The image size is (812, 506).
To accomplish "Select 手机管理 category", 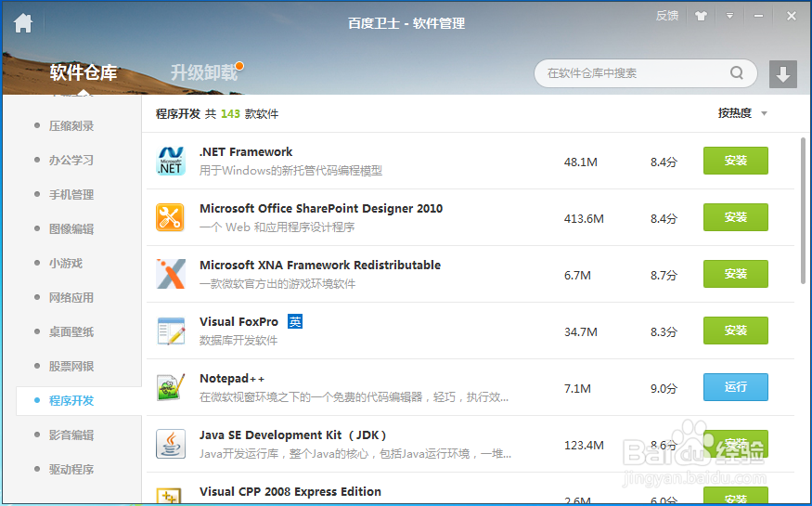I will (71, 195).
